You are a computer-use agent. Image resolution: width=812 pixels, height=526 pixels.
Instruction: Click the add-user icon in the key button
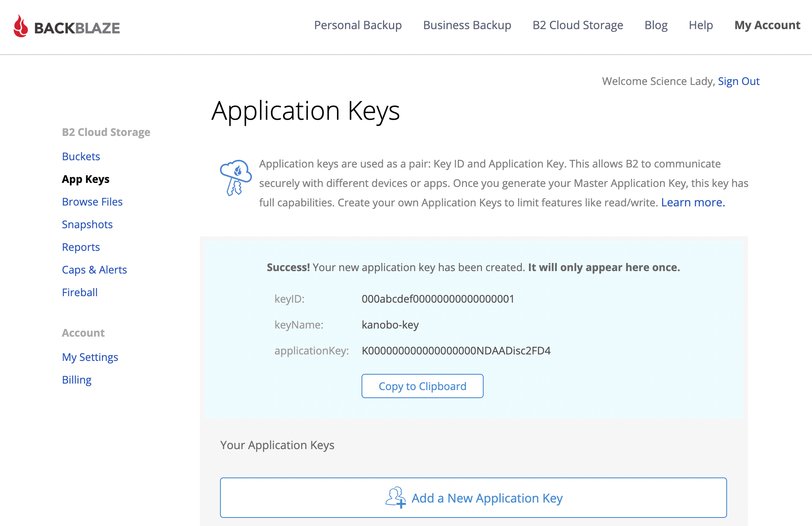tap(395, 498)
